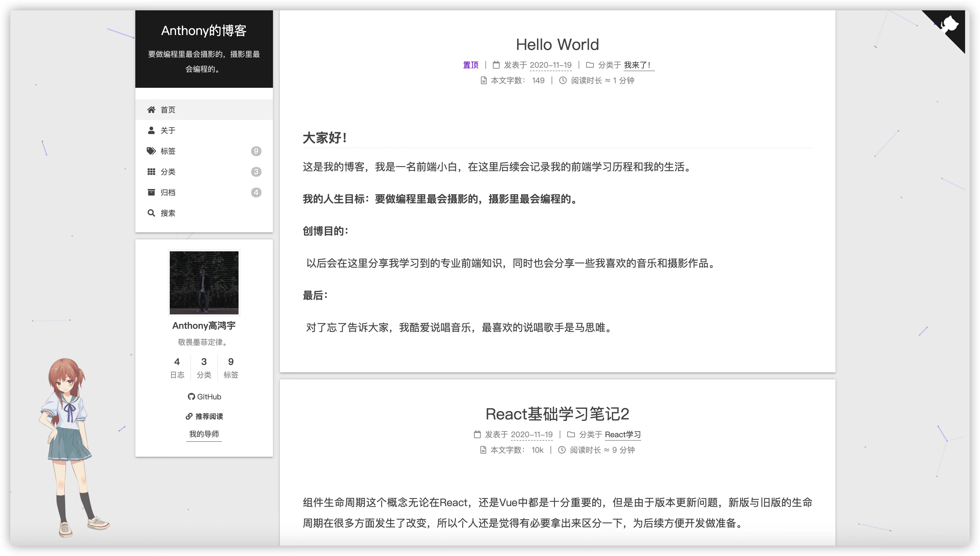Open React基础学习笔记2 post title

pyautogui.click(x=557, y=414)
